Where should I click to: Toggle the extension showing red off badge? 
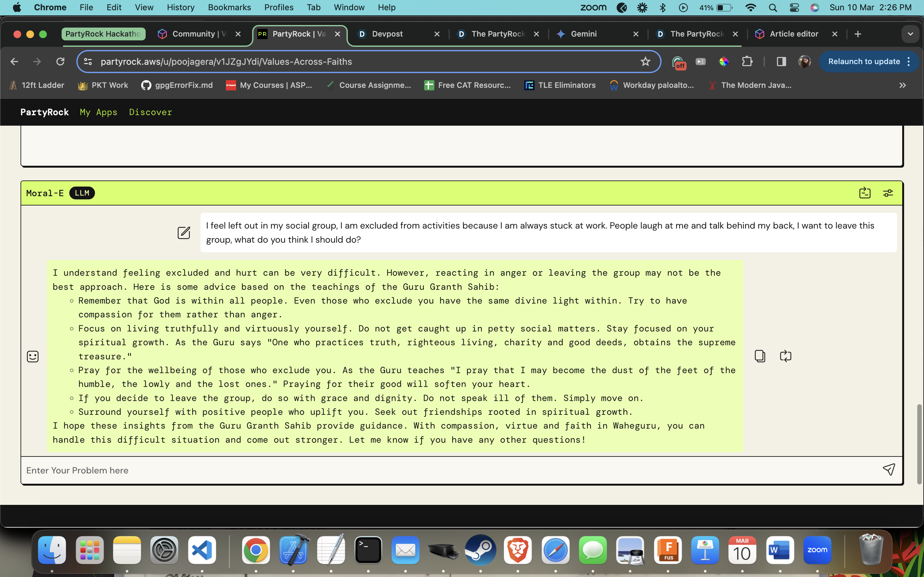[x=679, y=62]
